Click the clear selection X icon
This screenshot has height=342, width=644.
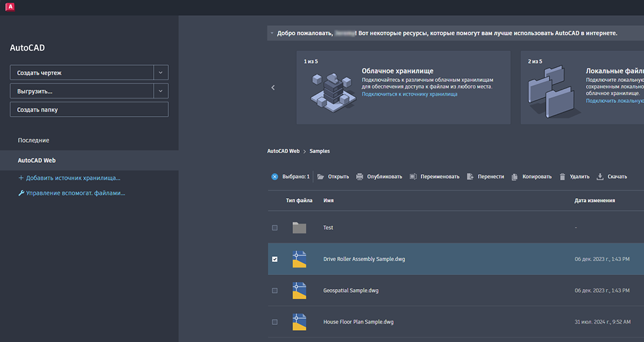[275, 177]
